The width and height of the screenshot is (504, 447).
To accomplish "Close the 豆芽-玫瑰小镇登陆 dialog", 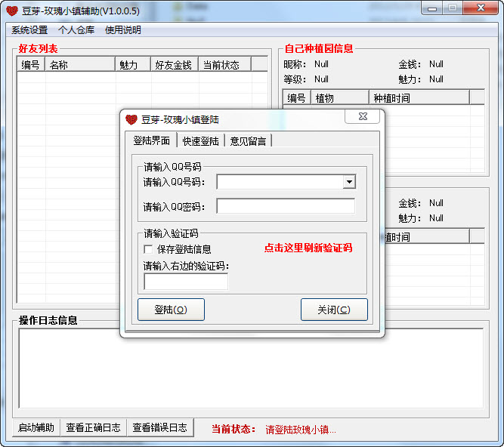I will (x=363, y=116).
